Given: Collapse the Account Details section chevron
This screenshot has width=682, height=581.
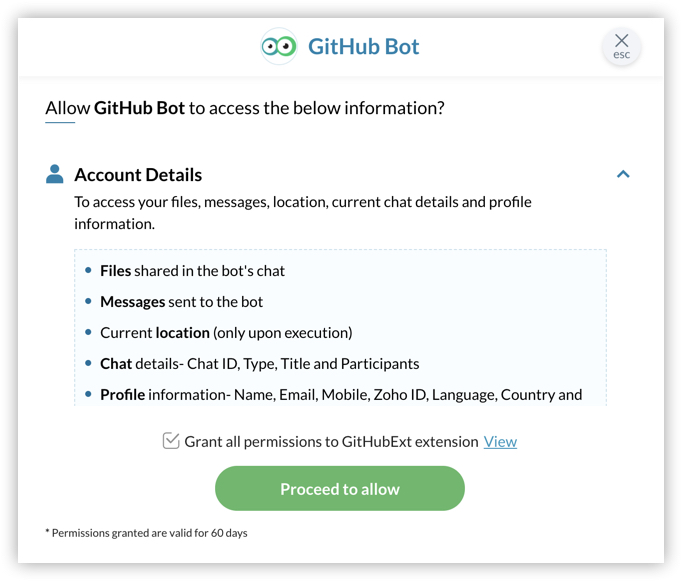Looking at the screenshot, I should tap(623, 174).
